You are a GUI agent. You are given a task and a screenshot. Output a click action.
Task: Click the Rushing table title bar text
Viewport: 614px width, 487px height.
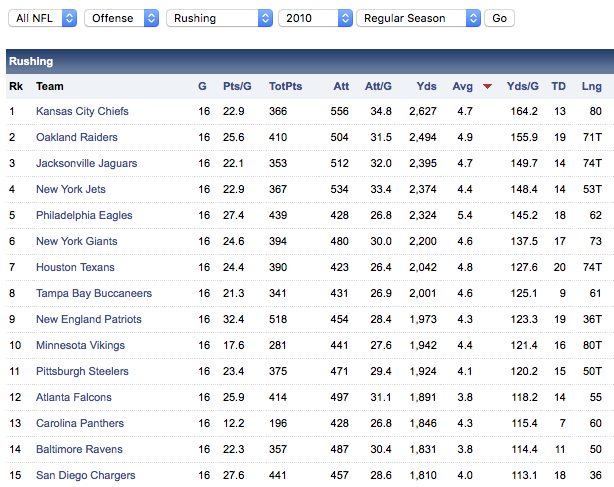[31, 61]
